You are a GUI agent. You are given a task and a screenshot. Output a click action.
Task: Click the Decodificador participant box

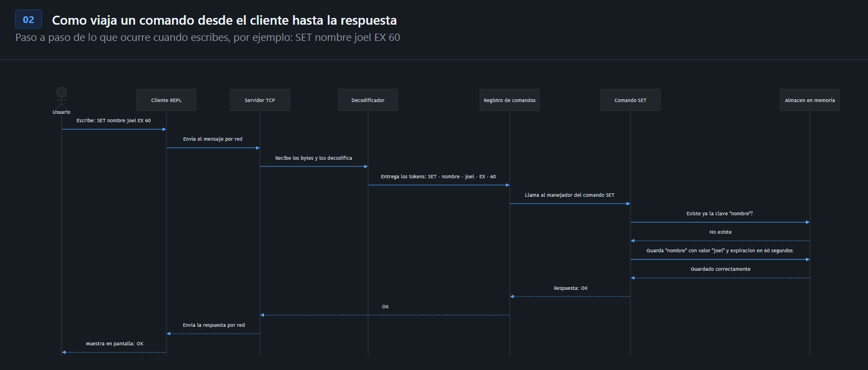point(368,100)
